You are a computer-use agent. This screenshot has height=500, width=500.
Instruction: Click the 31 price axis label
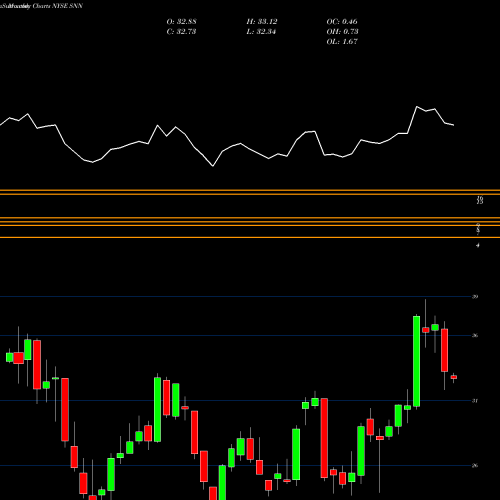click(475, 401)
